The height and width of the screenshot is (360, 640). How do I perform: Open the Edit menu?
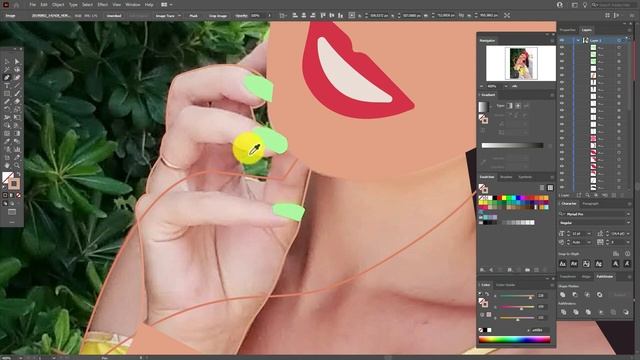click(x=44, y=4)
